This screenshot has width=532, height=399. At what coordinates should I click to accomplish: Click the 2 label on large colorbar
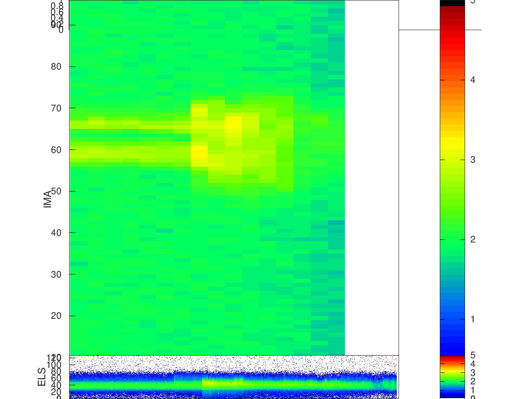[x=473, y=239]
